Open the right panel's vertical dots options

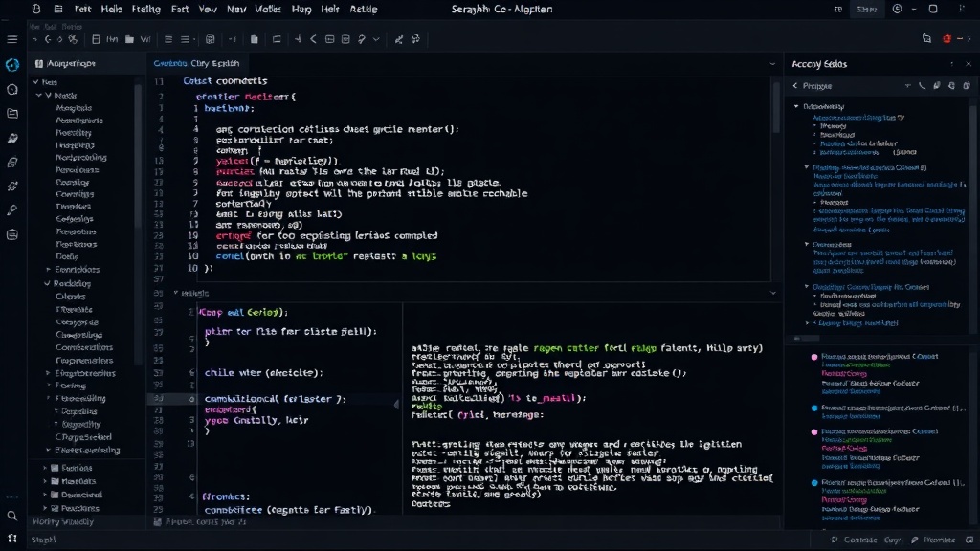coord(952,64)
